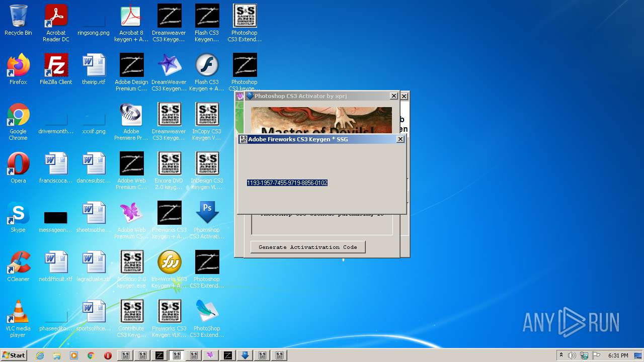Open the Recycle Bin desktop icon
Screen dimensions: 644x362
[18, 21]
